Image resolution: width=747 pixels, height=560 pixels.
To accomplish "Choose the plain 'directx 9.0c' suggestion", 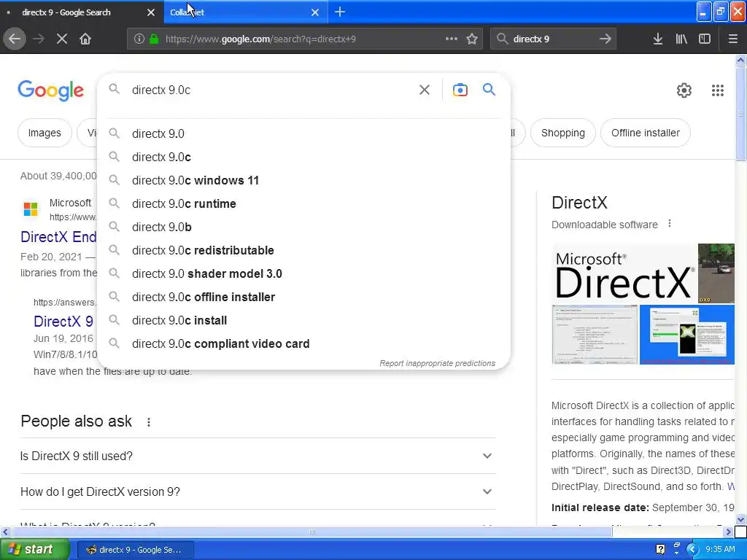I will pyautogui.click(x=304, y=157).
